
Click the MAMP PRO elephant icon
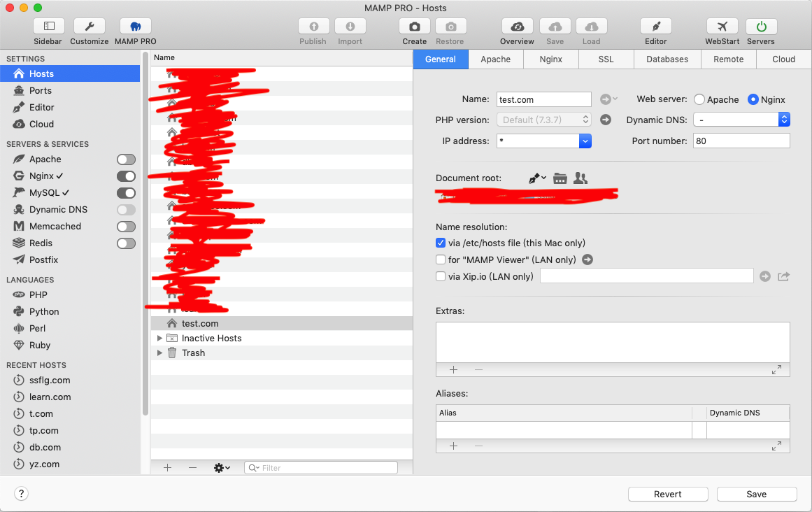click(x=135, y=27)
